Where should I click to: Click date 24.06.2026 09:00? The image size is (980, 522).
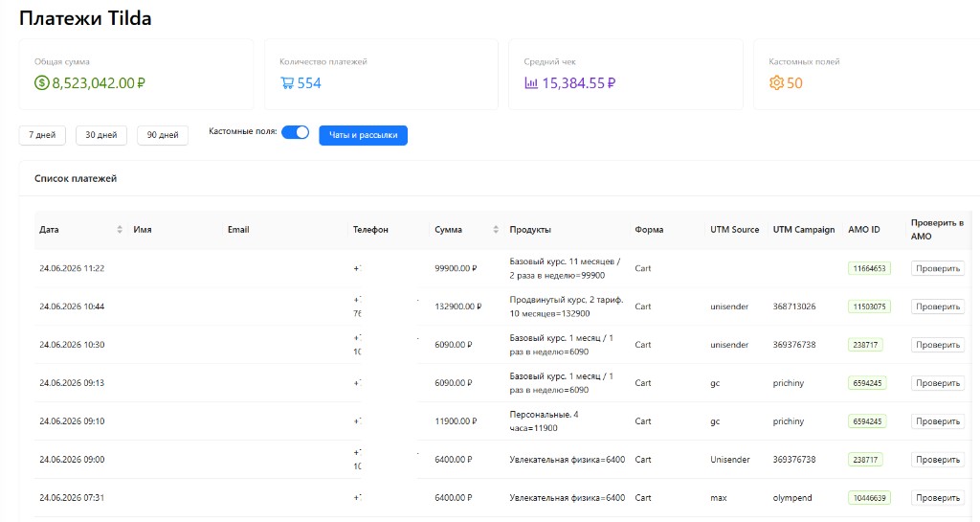pyautogui.click(x=72, y=460)
